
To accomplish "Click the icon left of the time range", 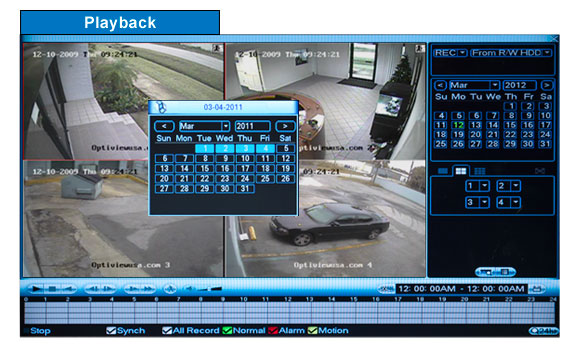I will click(387, 289).
